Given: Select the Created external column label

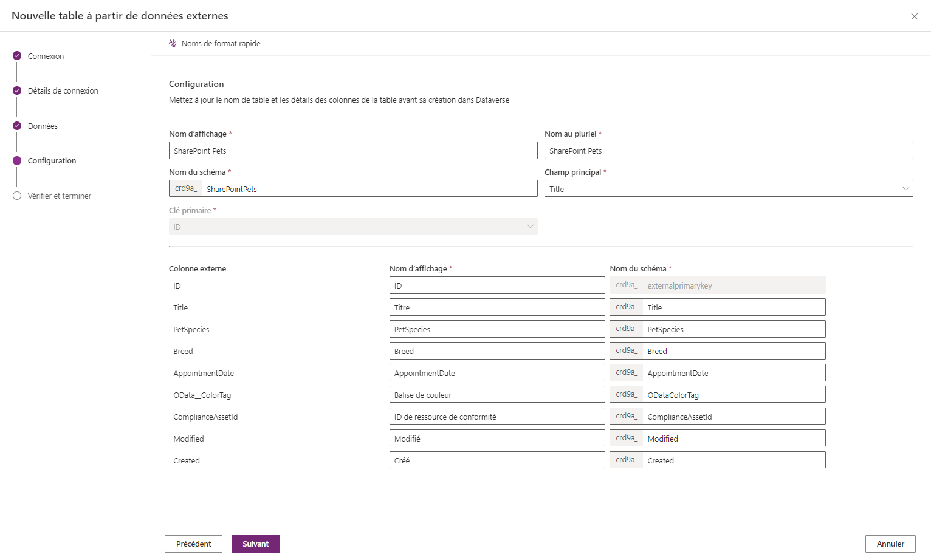Looking at the screenshot, I should tap(187, 460).
